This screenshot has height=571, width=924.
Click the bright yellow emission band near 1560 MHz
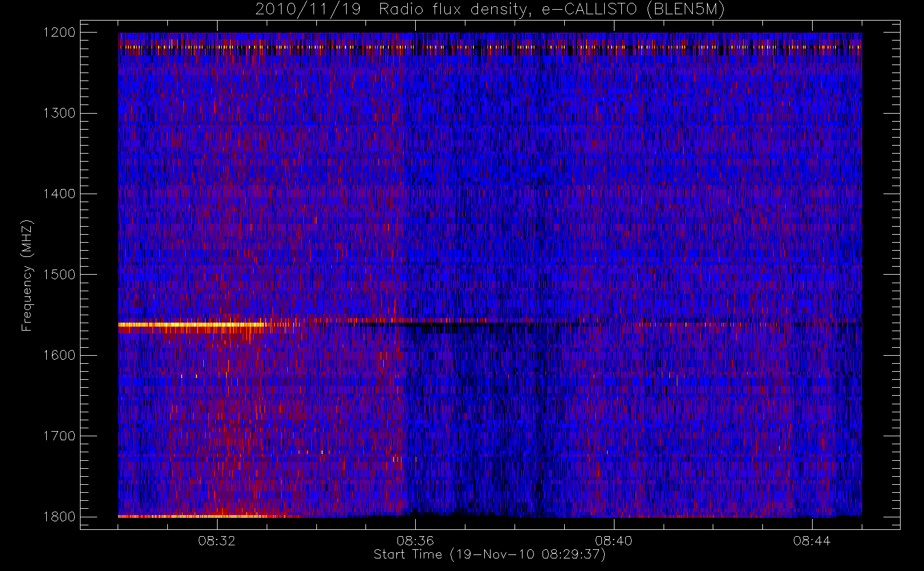point(191,324)
